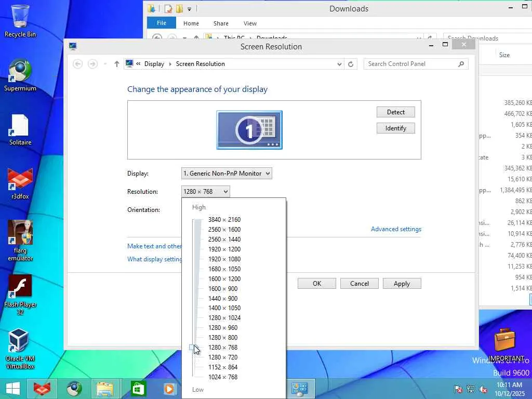The width and height of the screenshot is (532, 399).
Task: Go back in Screen Resolution window
Action: click(x=78, y=64)
